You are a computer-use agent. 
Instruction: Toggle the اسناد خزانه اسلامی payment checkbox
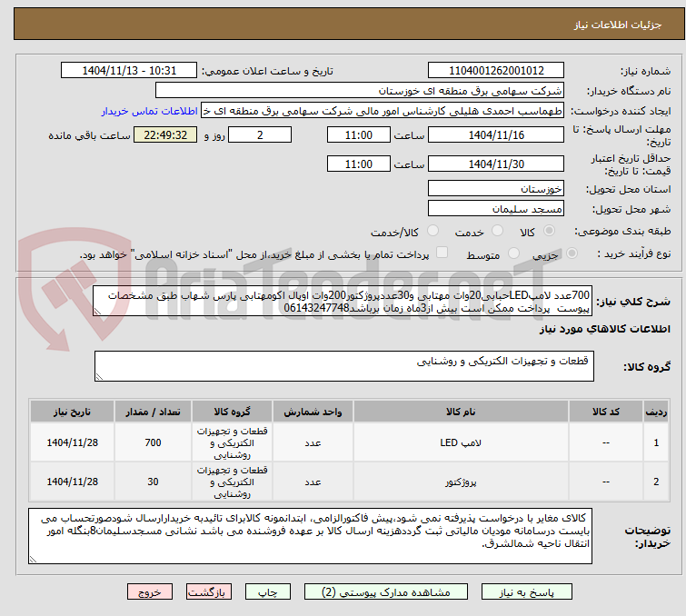[442, 253]
